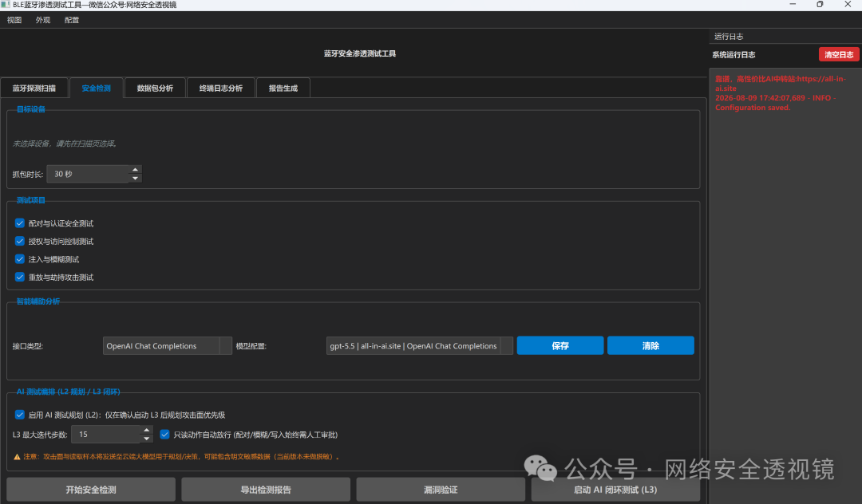Open the 外观 menu
Viewport: 862px width, 504px height.
click(43, 20)
